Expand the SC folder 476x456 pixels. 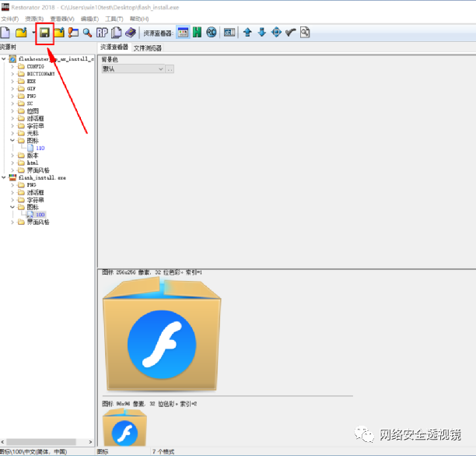[12, 103]
